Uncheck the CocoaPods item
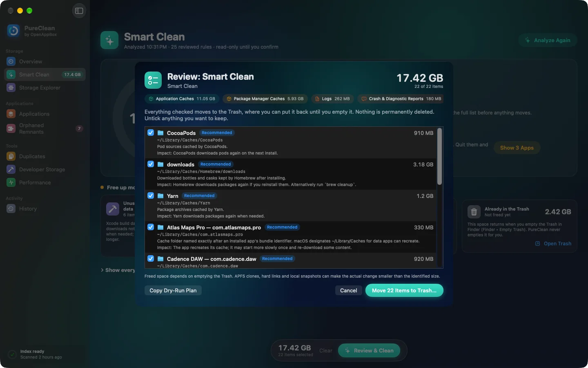Screen dimensions: 588x368 [x=151, y=132]
